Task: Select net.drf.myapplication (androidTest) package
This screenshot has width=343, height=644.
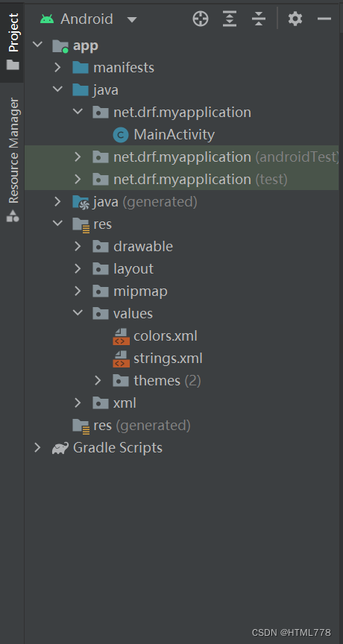Action: point(181,157)
